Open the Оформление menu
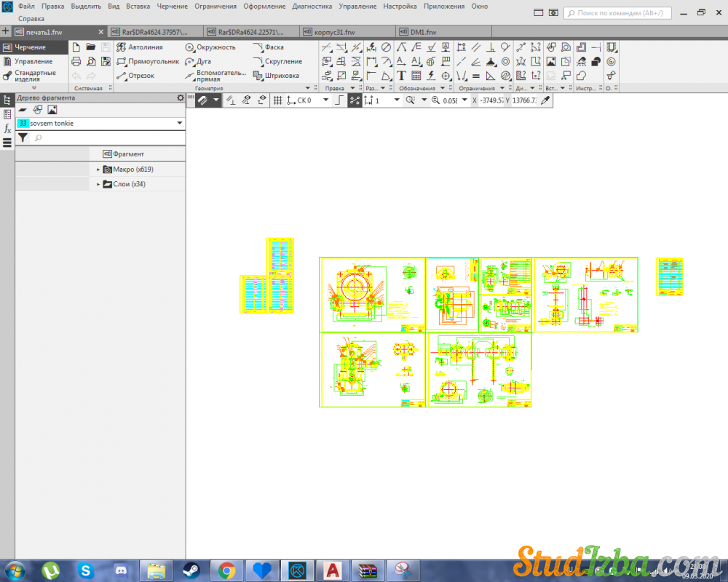 pyautogui.click(x=264, y=6)
